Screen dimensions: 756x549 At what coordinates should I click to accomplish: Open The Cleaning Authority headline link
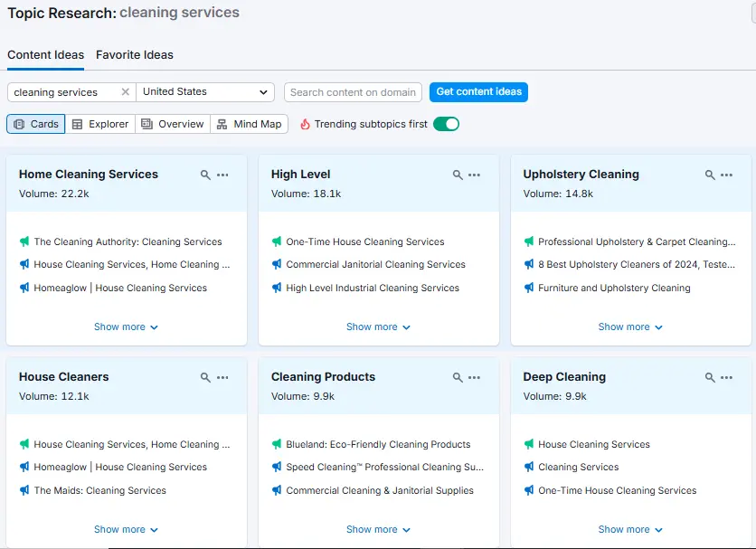point(127,241)
